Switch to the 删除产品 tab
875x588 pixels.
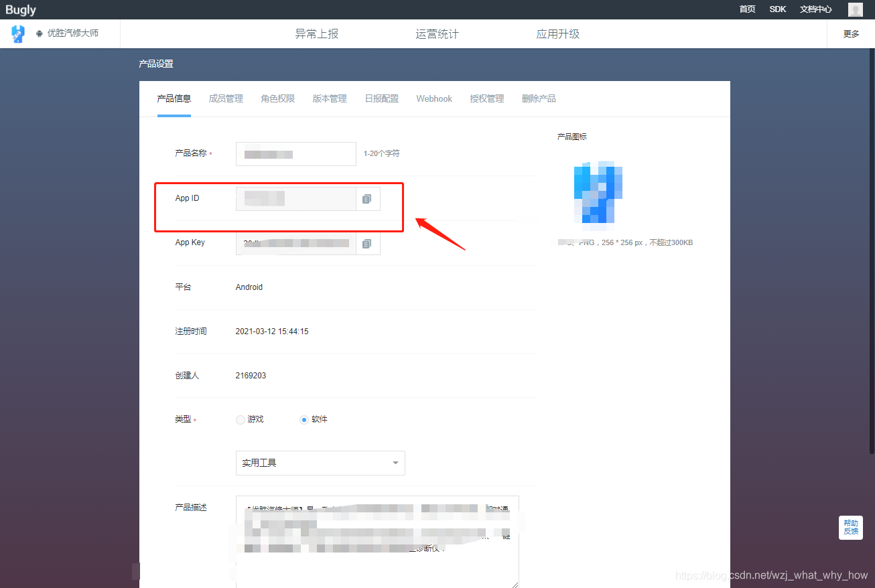[539, 98]
